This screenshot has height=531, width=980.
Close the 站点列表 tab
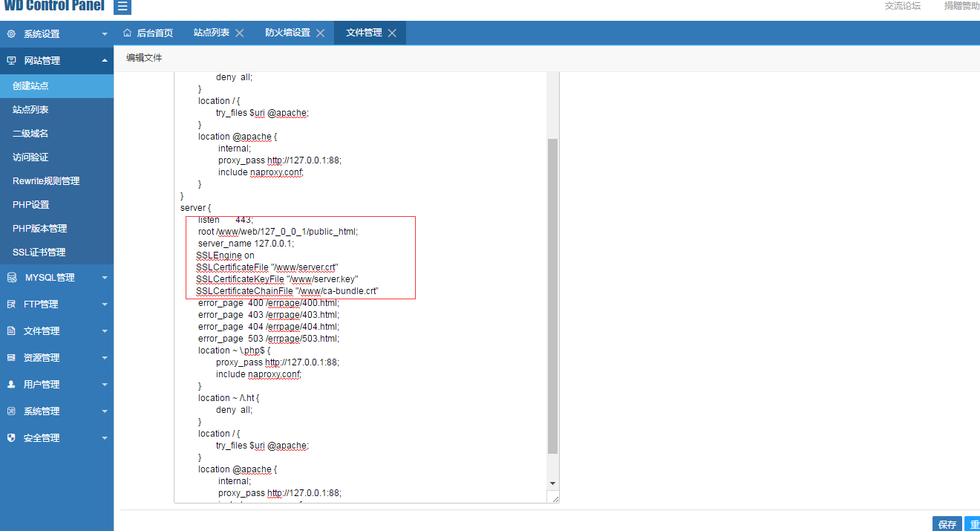click(x=239, y=33)
